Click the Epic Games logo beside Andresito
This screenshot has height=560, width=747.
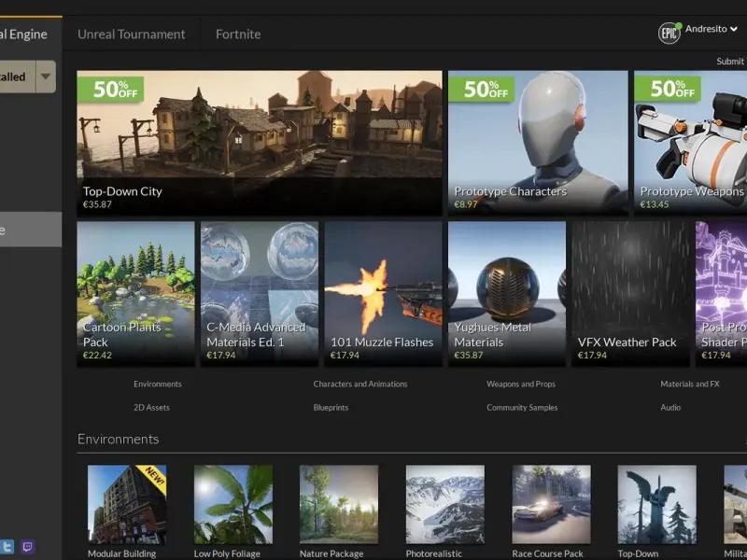669,33
